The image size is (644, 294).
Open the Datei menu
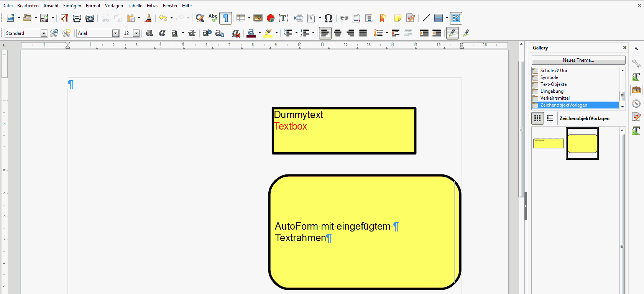[7, 6]
